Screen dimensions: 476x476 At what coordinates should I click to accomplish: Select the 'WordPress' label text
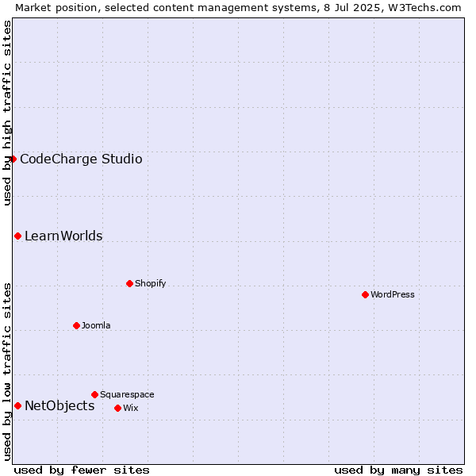click(392, 294)
